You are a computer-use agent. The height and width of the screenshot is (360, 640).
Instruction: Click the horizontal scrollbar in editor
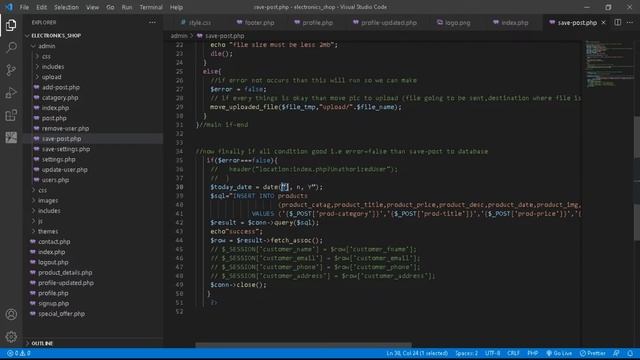pyautogui.click(x=303, y=345)
